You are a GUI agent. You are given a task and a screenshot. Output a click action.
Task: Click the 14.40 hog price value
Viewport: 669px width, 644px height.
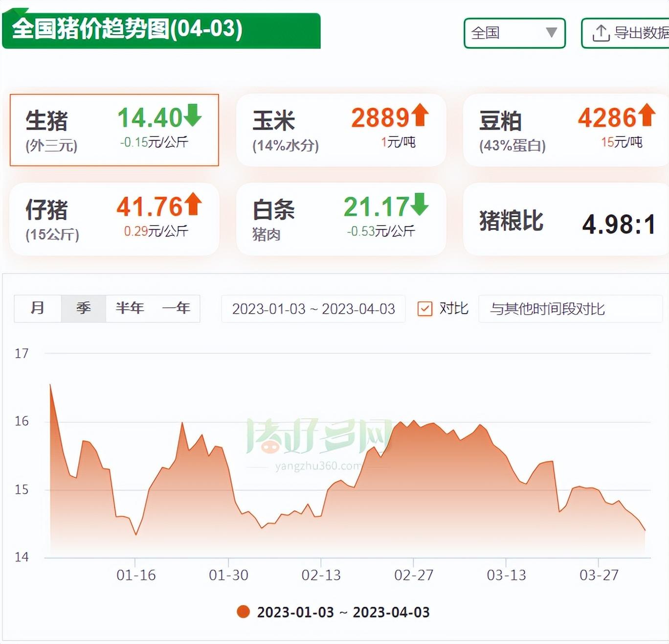[x=150, y=117]
